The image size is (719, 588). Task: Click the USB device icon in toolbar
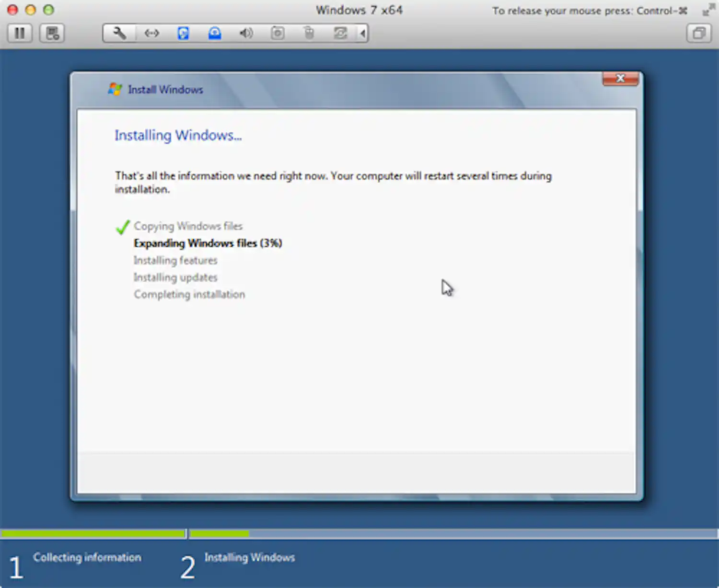tap(309, 33)
